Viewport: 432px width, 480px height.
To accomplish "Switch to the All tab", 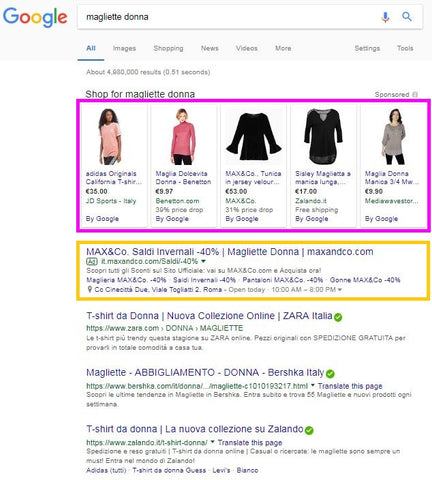I will (91, 48).
